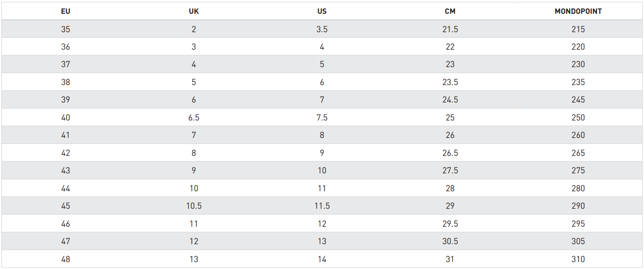Click the EU column header
The width and height of the screenshot is (644, 269).
click(x=66, y=11)
